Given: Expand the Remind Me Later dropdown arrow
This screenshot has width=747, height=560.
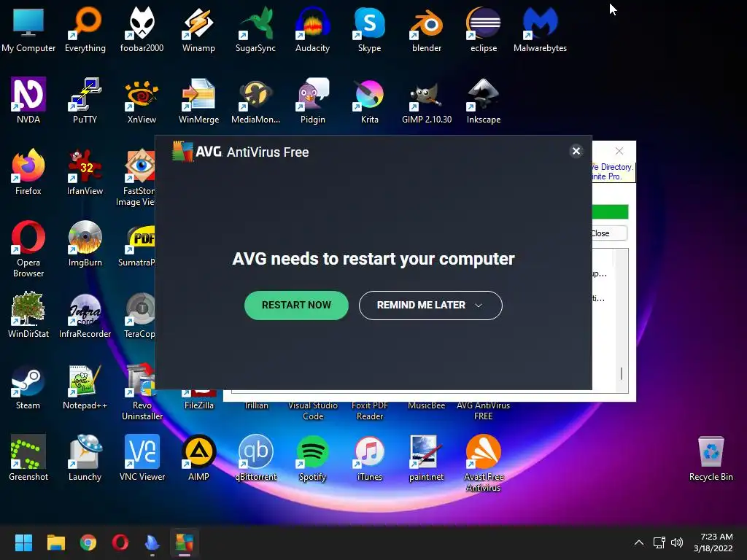Looking at the screenshot, I should coord(479,306).
